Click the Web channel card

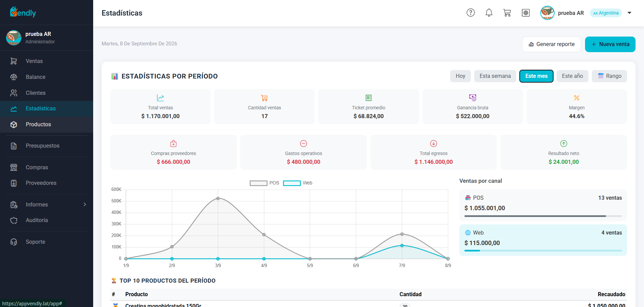click(543, 240)
